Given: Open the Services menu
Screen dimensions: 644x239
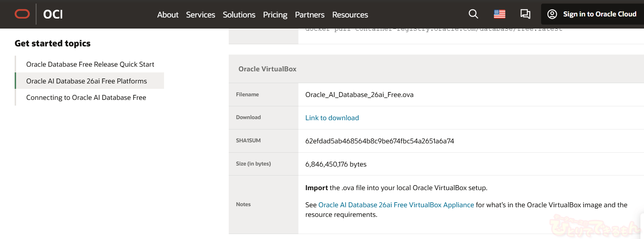Looking at the screenshot, I should [200, 15].
